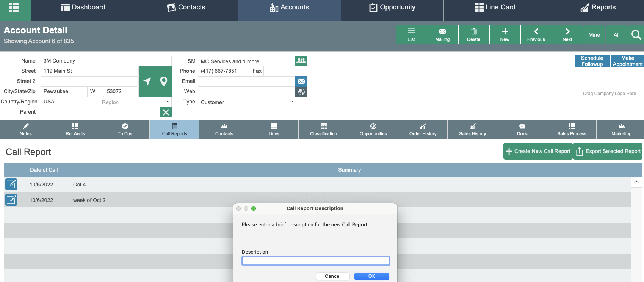Click the phone number field

[223, 71]
